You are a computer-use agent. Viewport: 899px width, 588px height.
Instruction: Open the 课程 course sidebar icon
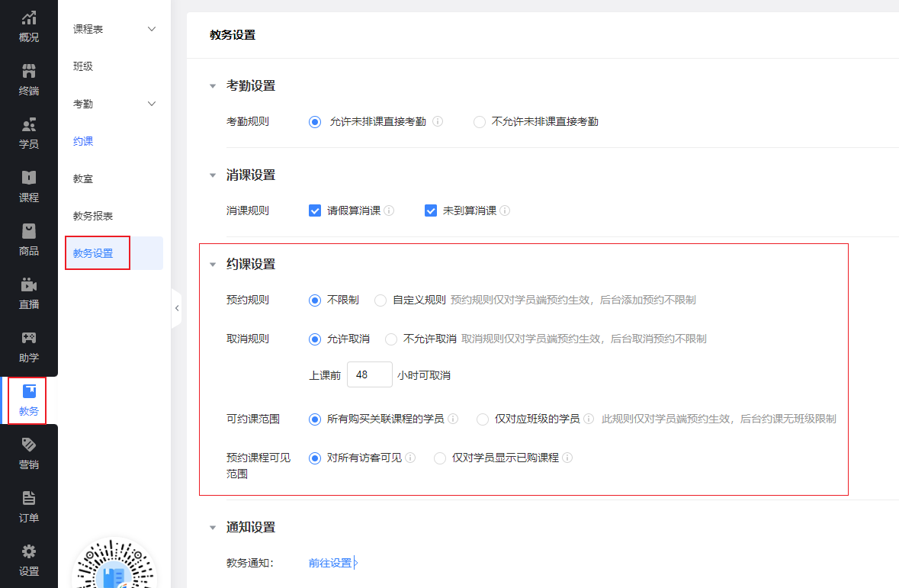(29, 186)
